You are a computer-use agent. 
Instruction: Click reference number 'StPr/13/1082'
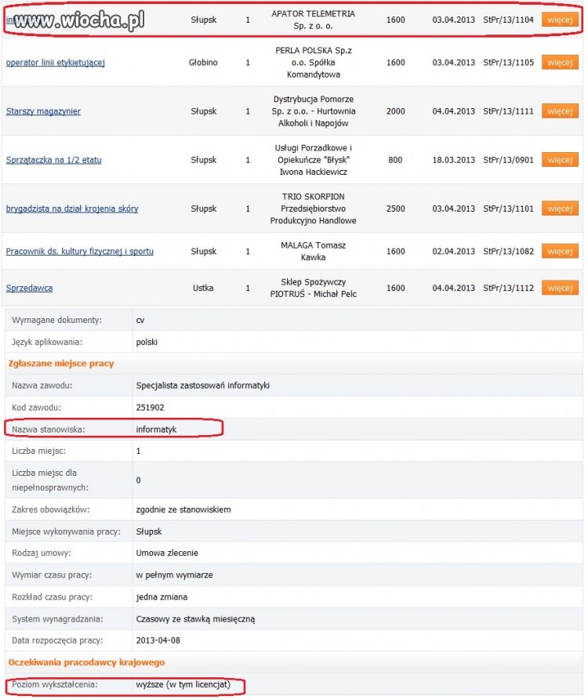[508, 252]
